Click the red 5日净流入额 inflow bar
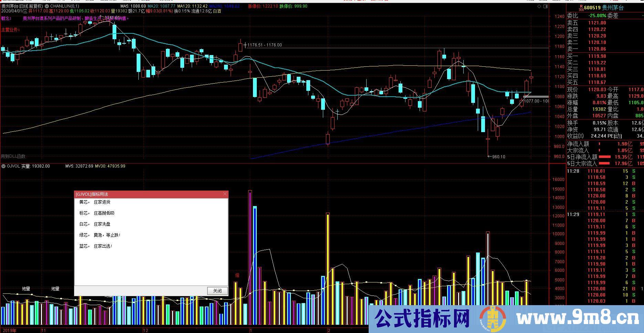 (604, 157)
